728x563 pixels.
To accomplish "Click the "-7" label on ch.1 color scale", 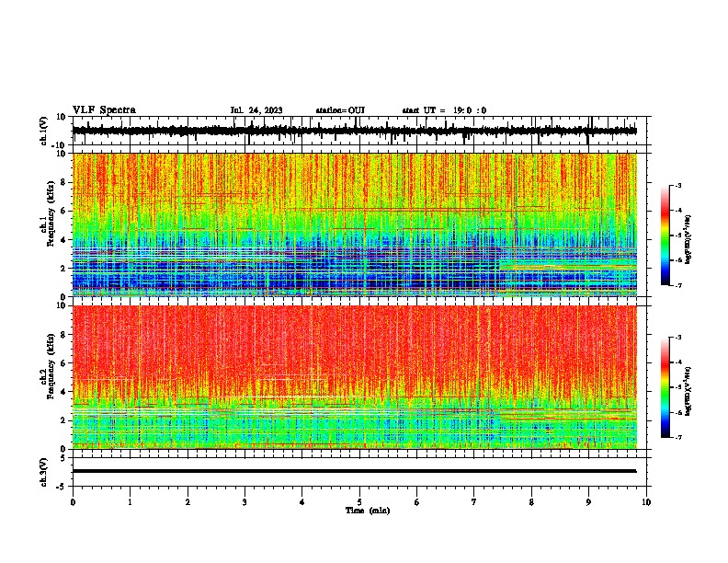I will click(x=678, y=285).
